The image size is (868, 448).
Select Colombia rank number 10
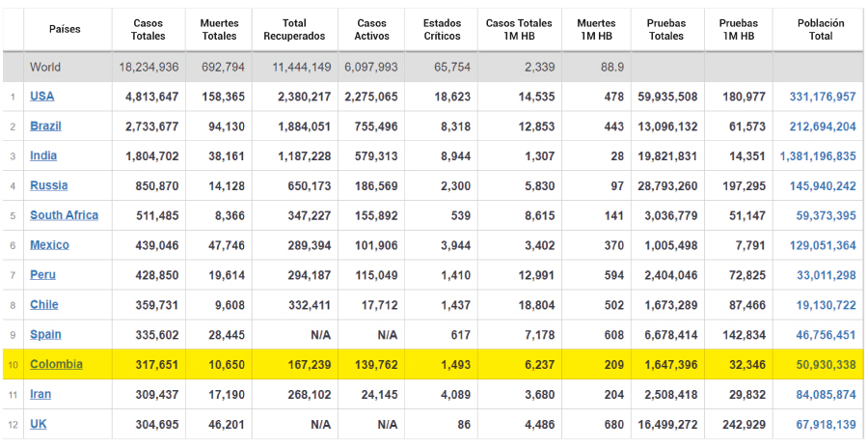(x=13, y=365)
